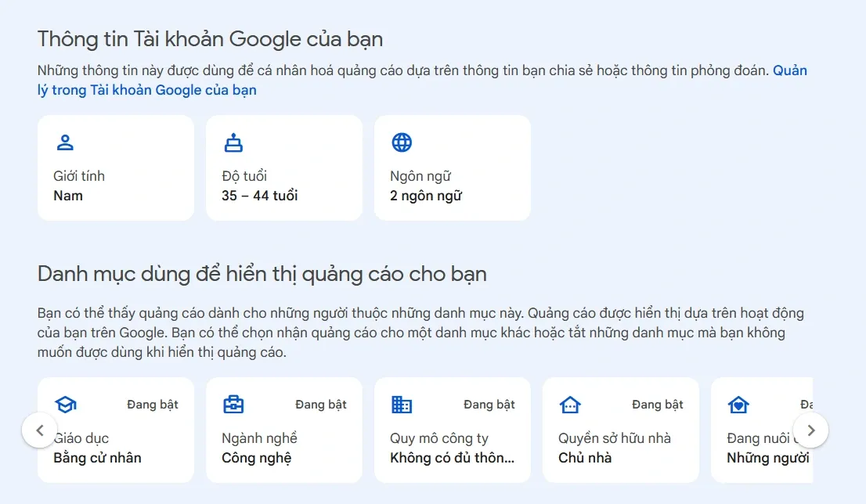Click heading Thông tin Tài khoản Google của bạn
The width and height of the screenshot is (866, 504).
pyautogui.click(x=210, y=39)
